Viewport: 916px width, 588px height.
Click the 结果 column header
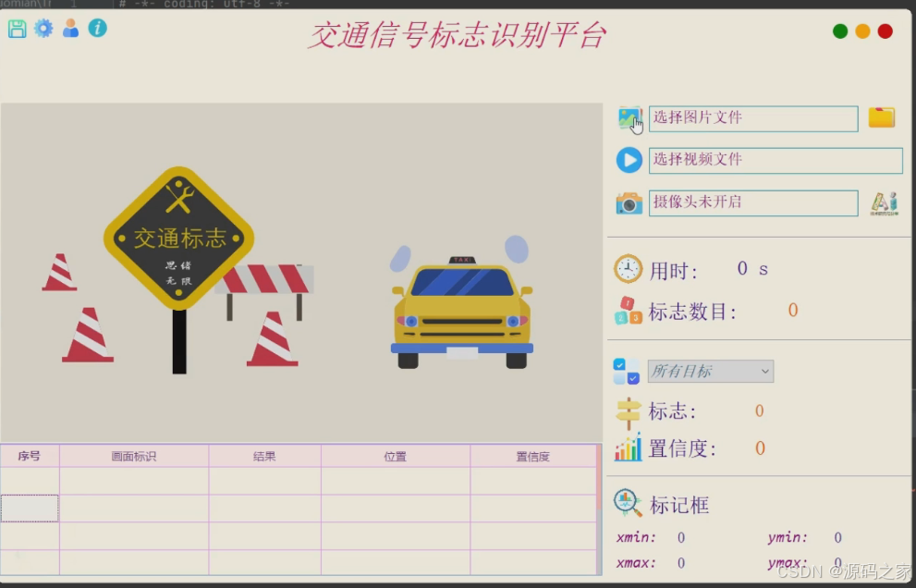(x=264, y=456)
